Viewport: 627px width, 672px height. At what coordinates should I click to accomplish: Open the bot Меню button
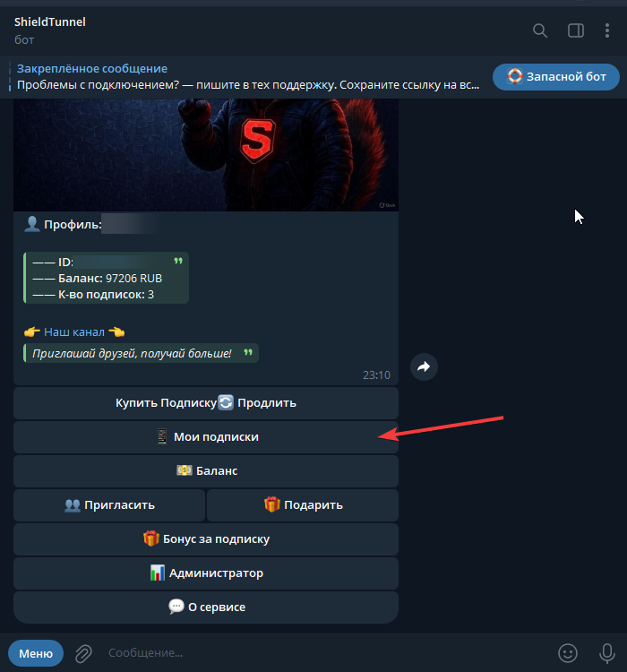(x=36, y=653)
